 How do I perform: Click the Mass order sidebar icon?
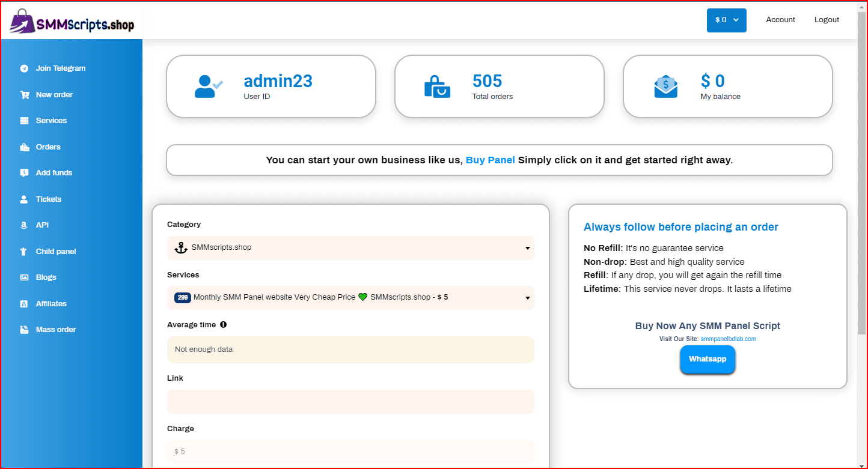tap(24, 330)
